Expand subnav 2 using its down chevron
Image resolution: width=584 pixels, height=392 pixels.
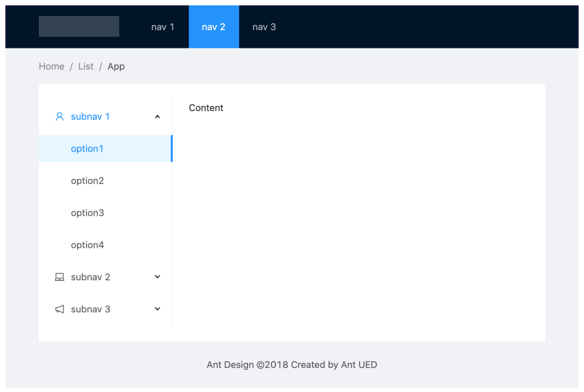coord(157,277)
